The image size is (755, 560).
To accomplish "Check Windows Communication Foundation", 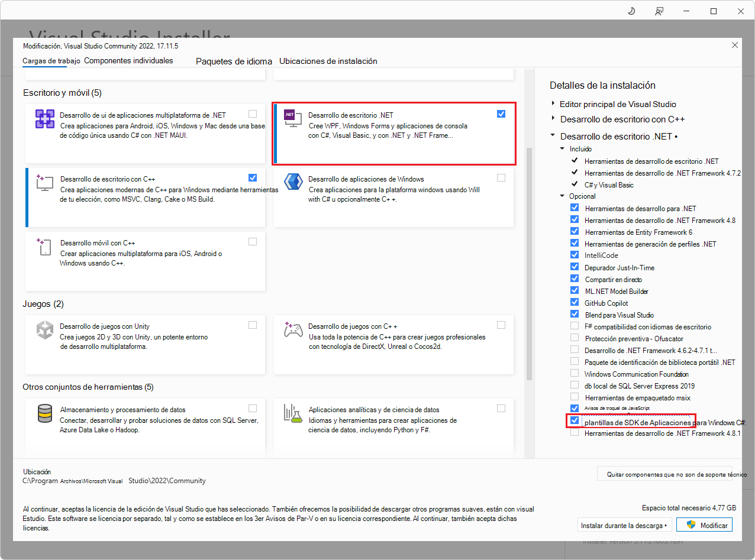I will point(575,373).
